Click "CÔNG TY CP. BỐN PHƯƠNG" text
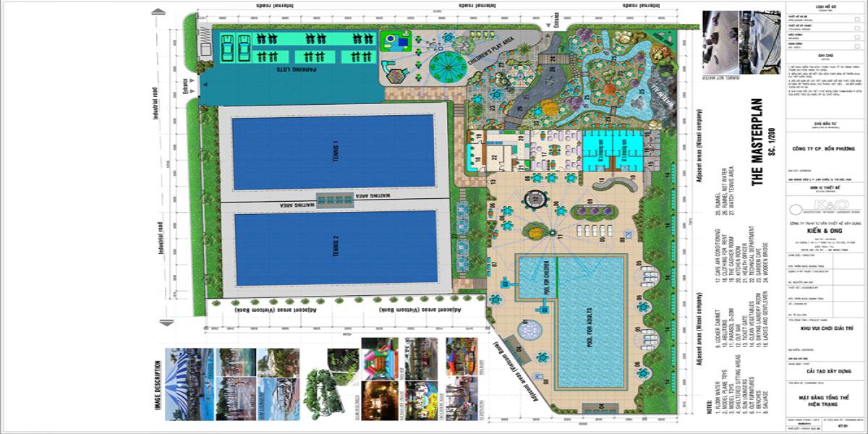The image size is (868, 434). [824, 148]
